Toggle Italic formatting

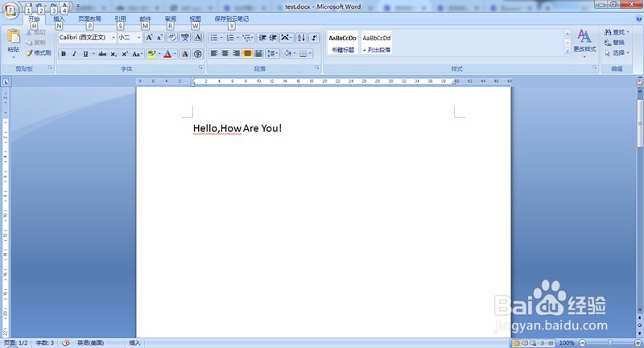74,54
